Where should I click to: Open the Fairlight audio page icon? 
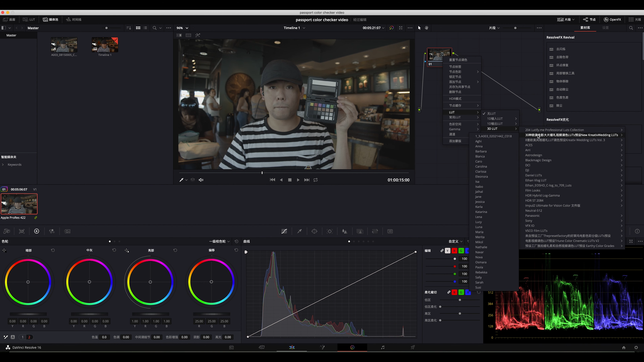click(383, 347)
